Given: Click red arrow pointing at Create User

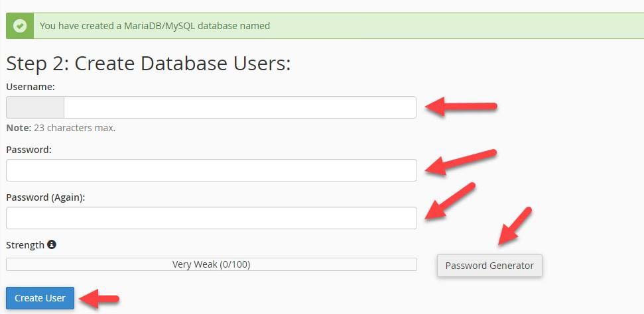Looking at the screenshot, I should [x=99, y=298].
